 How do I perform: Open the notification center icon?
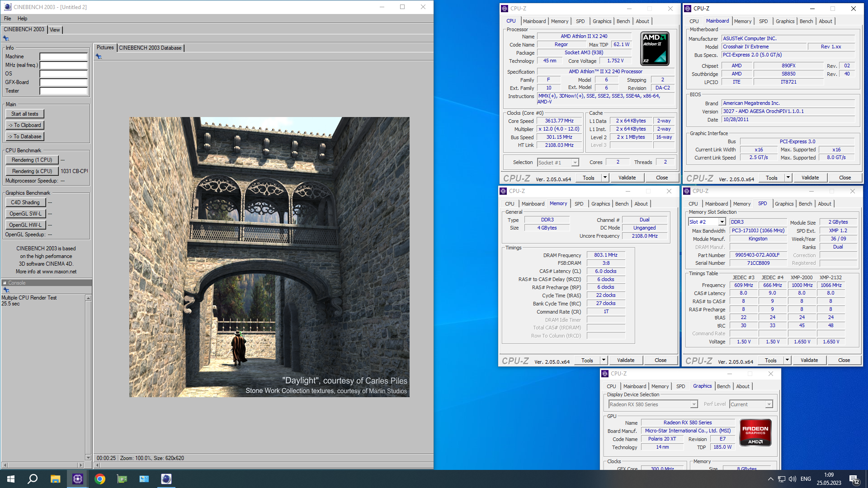[854, 479]
